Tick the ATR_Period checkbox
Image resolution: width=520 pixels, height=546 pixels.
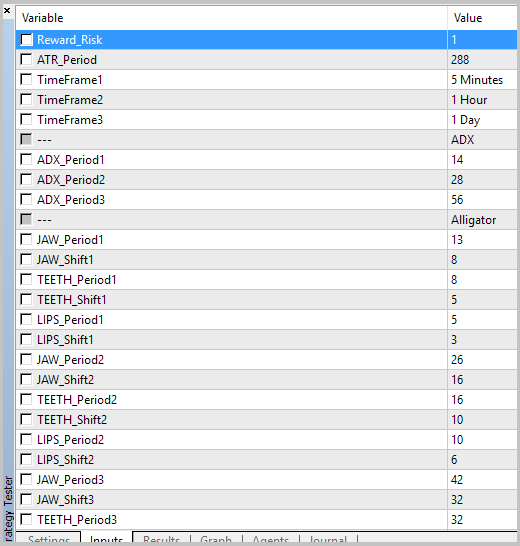click(26, 60)
